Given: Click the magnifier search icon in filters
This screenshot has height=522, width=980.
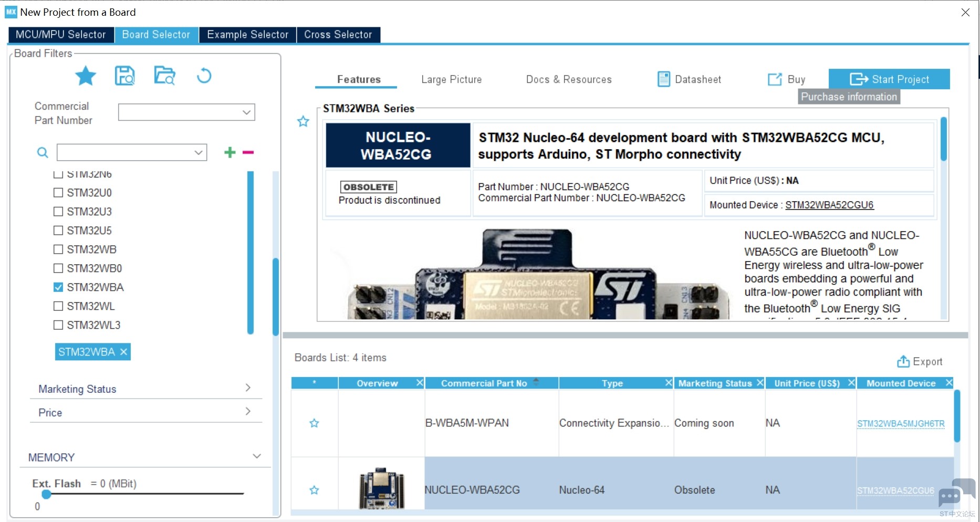Looking at the screenshot, I should tap(43, 152).
